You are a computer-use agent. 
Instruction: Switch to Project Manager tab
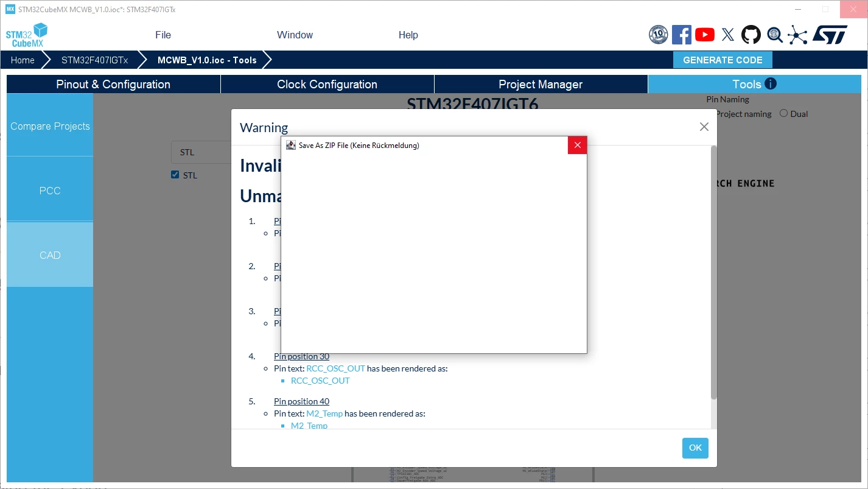click(541, 84)
